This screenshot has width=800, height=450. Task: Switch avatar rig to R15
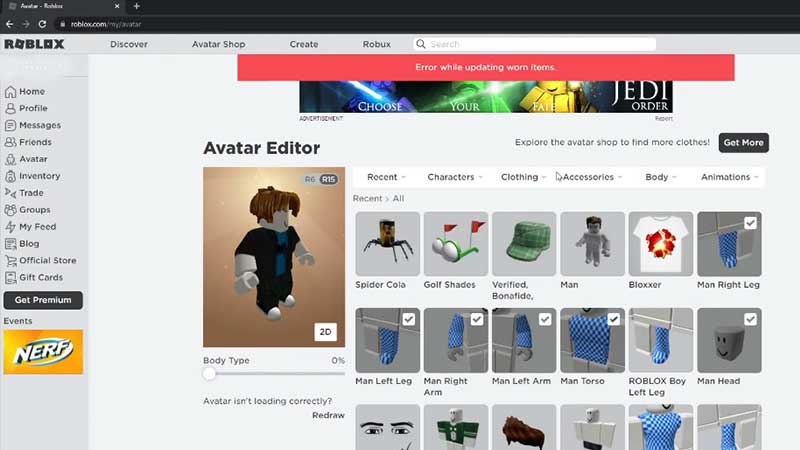point(329,180)
